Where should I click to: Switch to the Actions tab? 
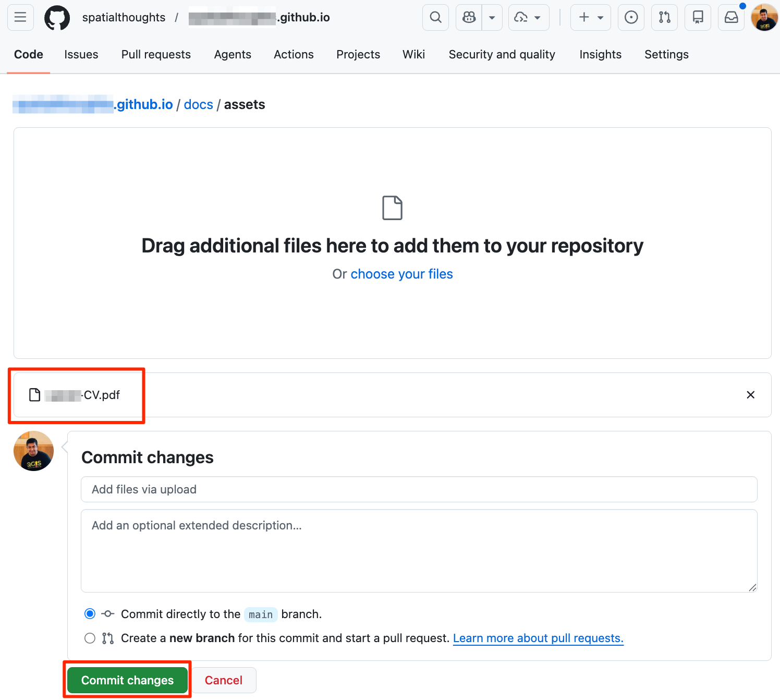tap(294, 54)
